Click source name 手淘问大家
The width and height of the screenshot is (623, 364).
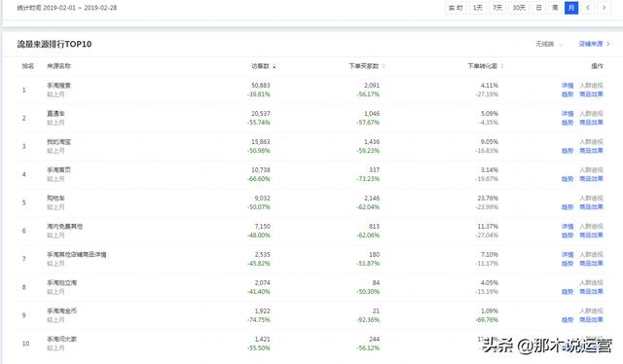click(x=62, y=340)
